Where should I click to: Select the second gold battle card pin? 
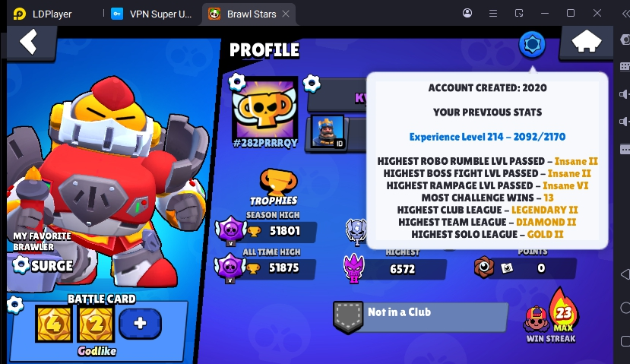[96, 324]
